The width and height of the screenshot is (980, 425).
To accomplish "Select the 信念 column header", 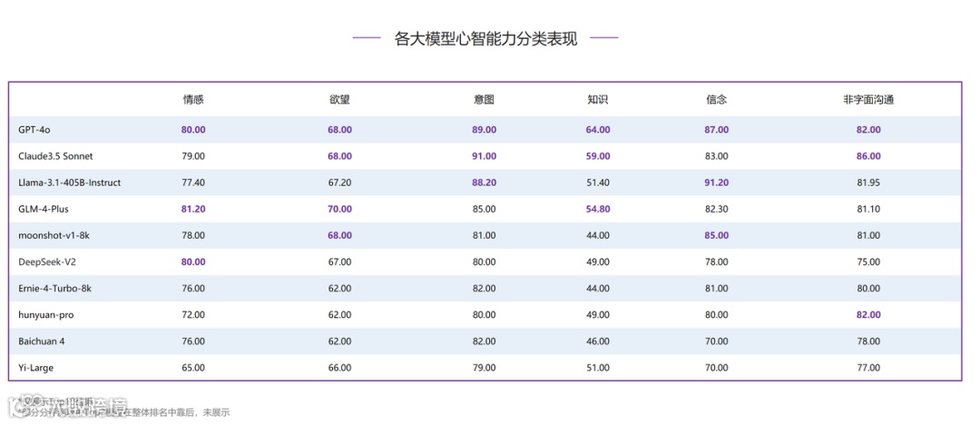I will (716, 100).
